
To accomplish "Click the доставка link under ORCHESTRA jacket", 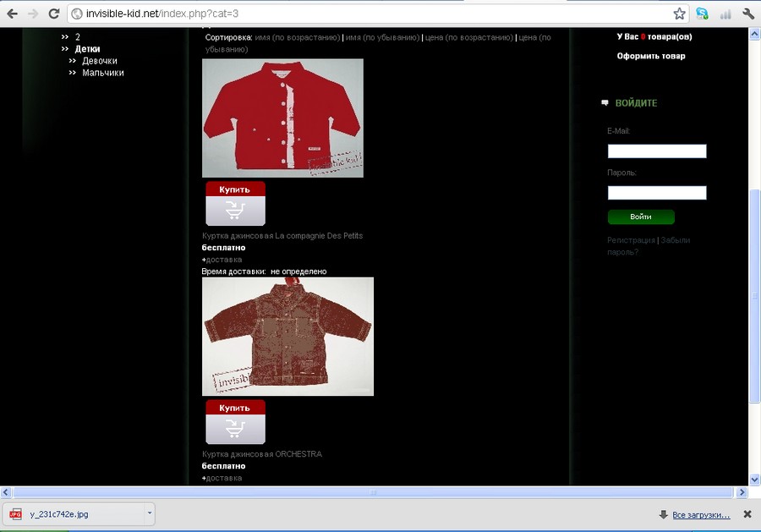I will click(224, 478).
